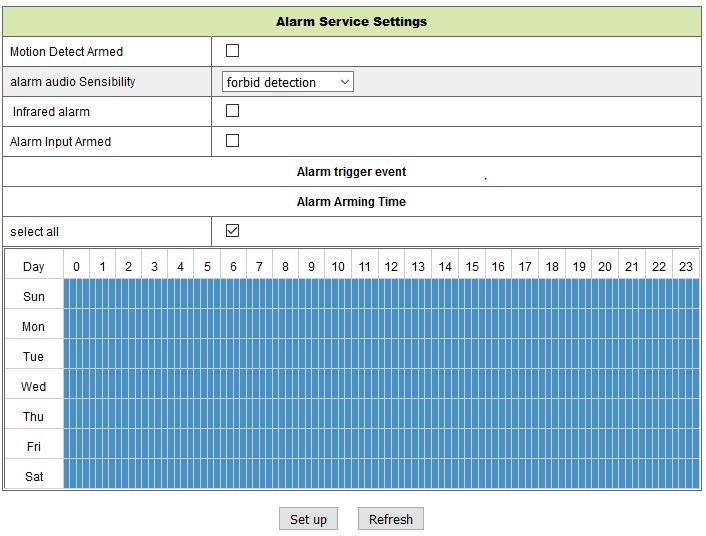Select the hour 0 column header
706x536 pixels.
(x=76, y=266)
